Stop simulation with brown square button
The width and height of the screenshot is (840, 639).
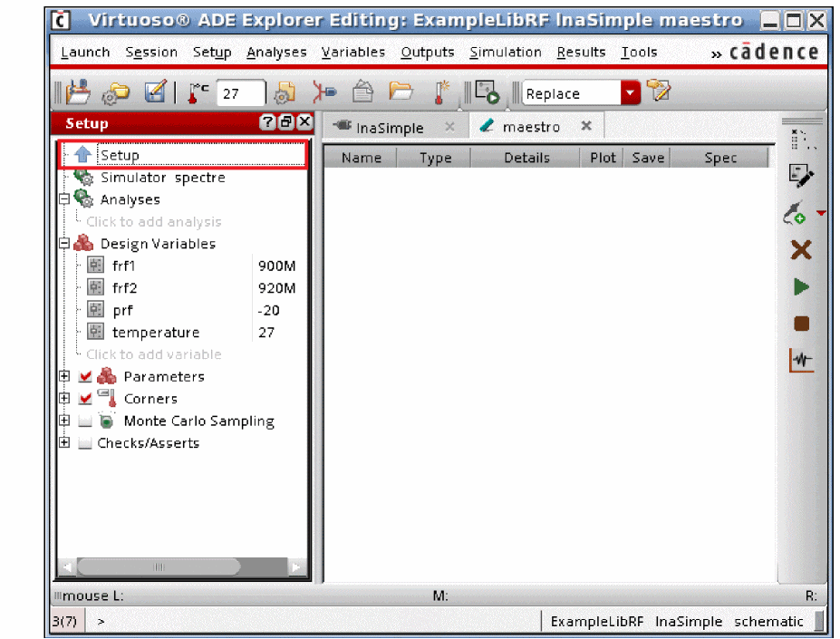(x=801, y=324)
